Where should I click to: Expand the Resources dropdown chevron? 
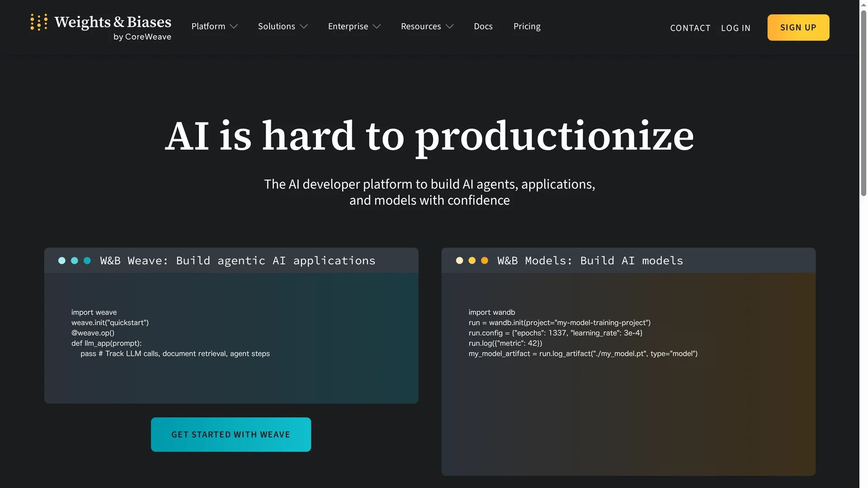click(x=449, y=27)
